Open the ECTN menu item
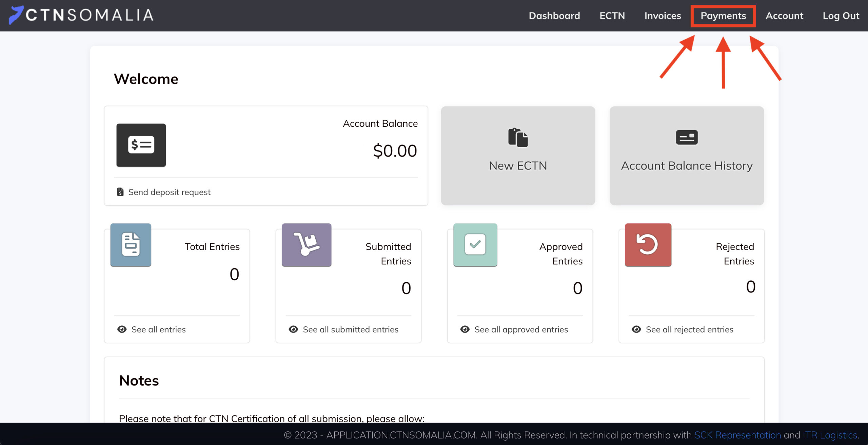 612,16
